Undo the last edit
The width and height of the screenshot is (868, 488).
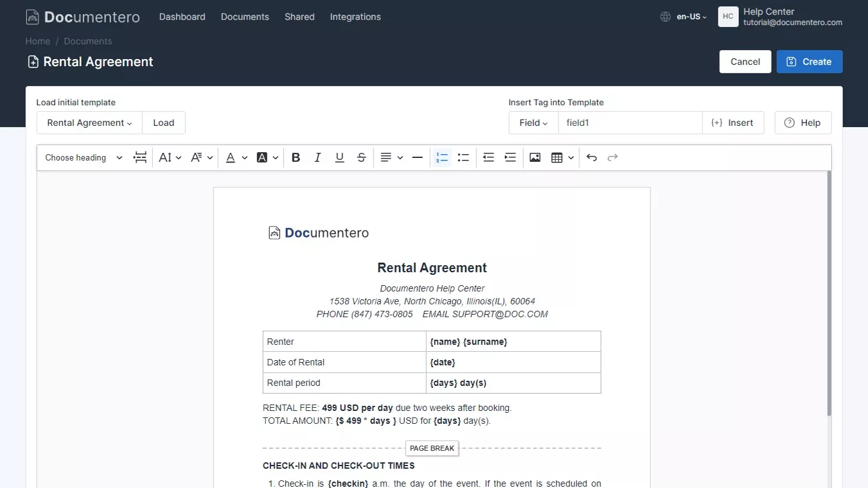pyautogui.click(x=592, y=158)
